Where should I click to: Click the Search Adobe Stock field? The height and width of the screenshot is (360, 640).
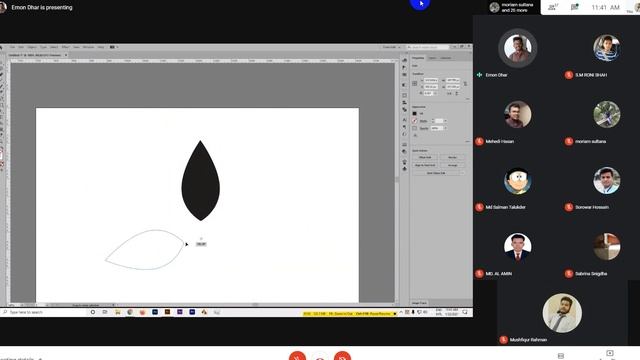(427, 47)
